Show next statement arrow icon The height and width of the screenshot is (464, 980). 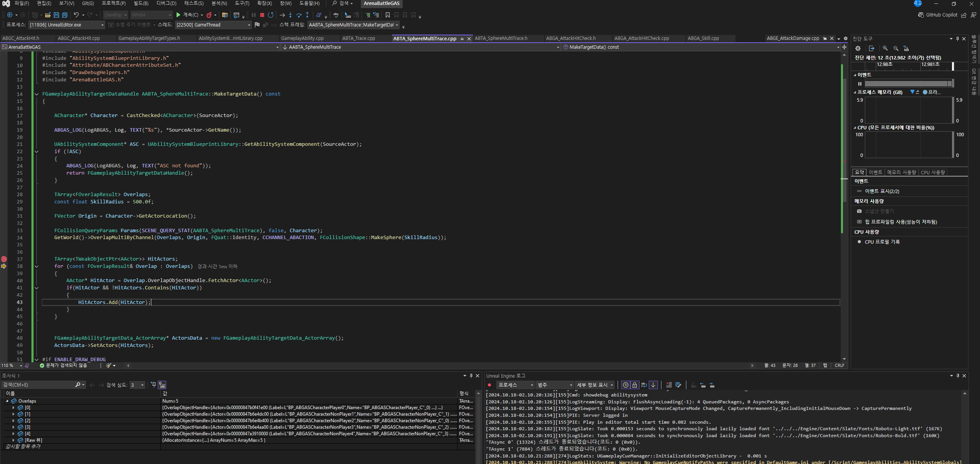(282, 15)
